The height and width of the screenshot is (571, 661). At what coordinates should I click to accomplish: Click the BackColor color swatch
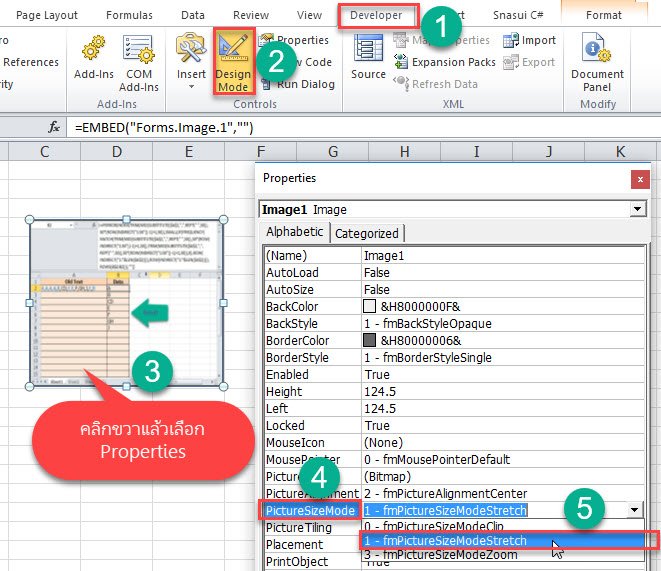point(370,305)
